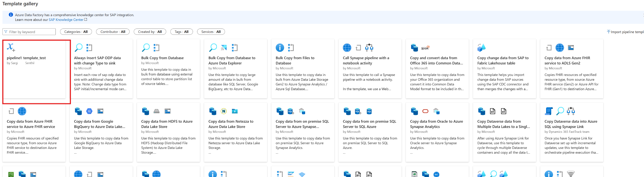
Task: Select Copy data from on premise SQL Server to Synapse title
Action: 302,124
